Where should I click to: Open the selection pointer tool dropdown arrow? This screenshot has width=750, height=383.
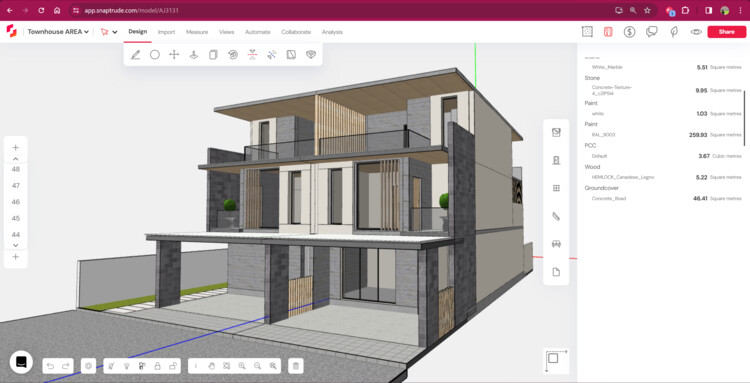pos(115,33)
